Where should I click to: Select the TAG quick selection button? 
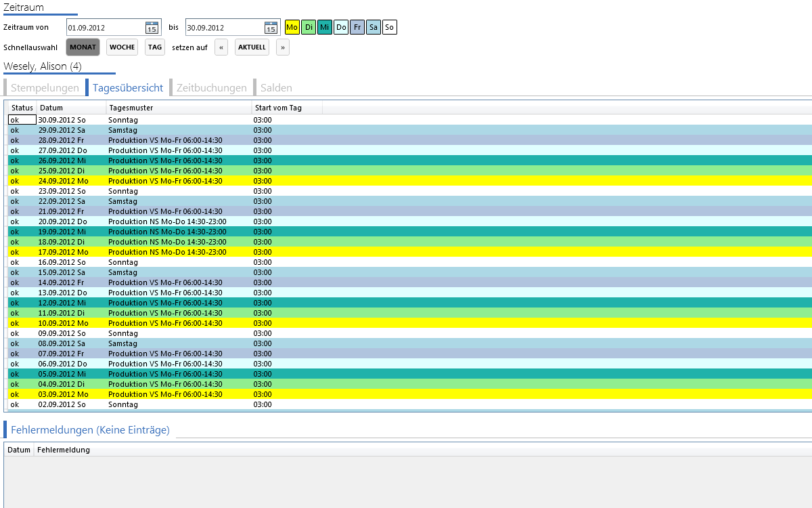[x=155, y=47]
